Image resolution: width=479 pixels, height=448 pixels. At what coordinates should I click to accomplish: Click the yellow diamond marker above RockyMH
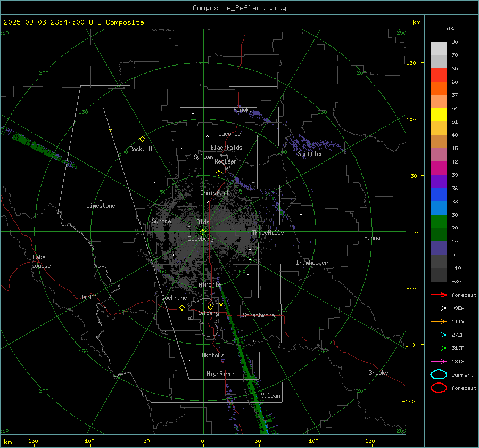[142, 139]
